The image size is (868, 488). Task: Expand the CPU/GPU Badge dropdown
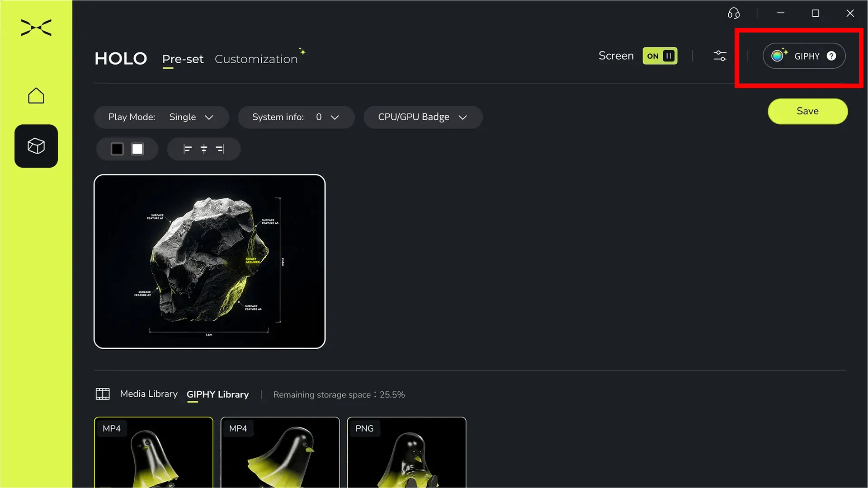coord(423,117)
